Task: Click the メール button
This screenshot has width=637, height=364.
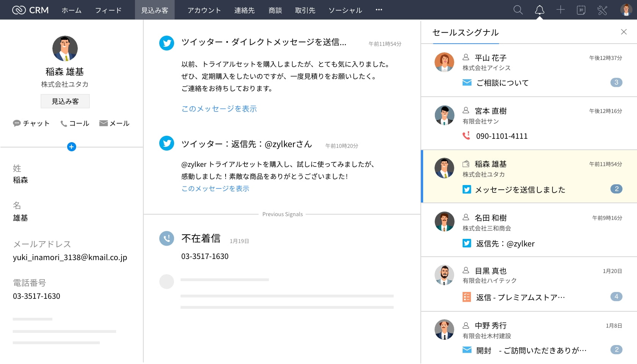Action: pos(115,123)
